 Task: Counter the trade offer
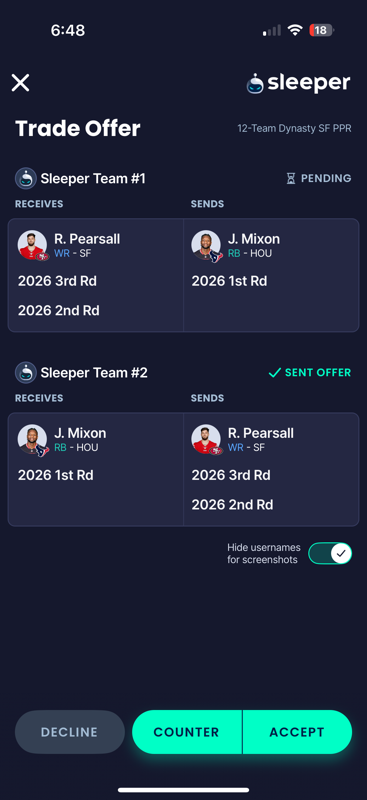[x=187, y=732]
